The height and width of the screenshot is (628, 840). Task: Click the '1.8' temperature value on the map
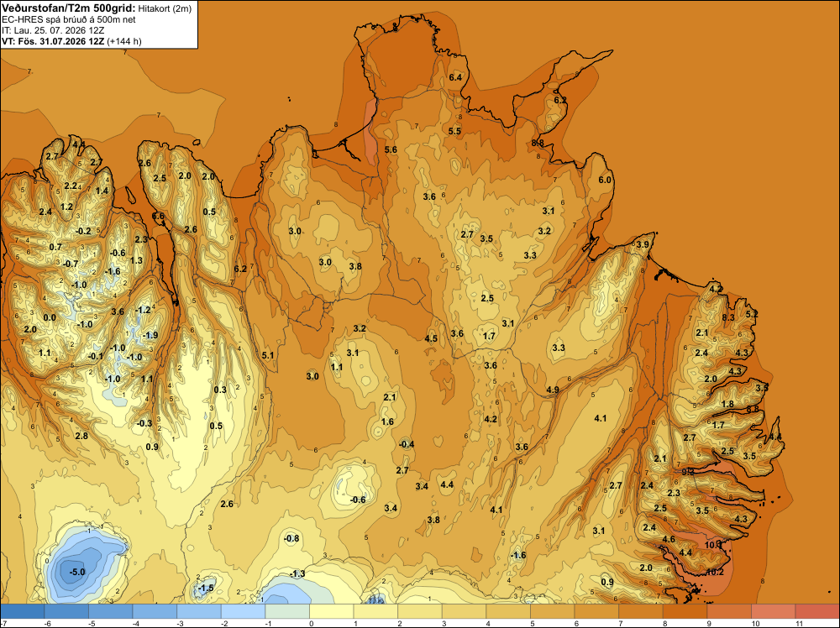coord(727,404)
